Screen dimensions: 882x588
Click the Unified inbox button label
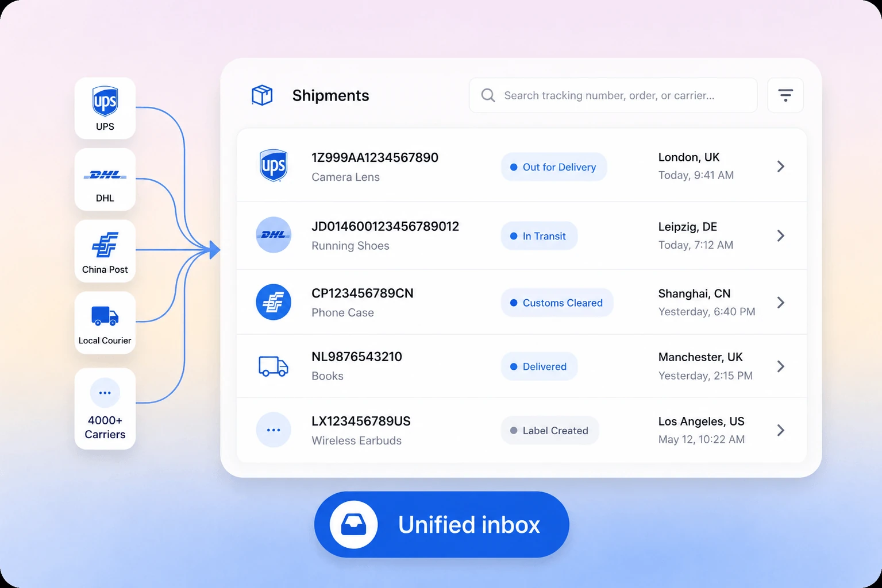point(469,525)
